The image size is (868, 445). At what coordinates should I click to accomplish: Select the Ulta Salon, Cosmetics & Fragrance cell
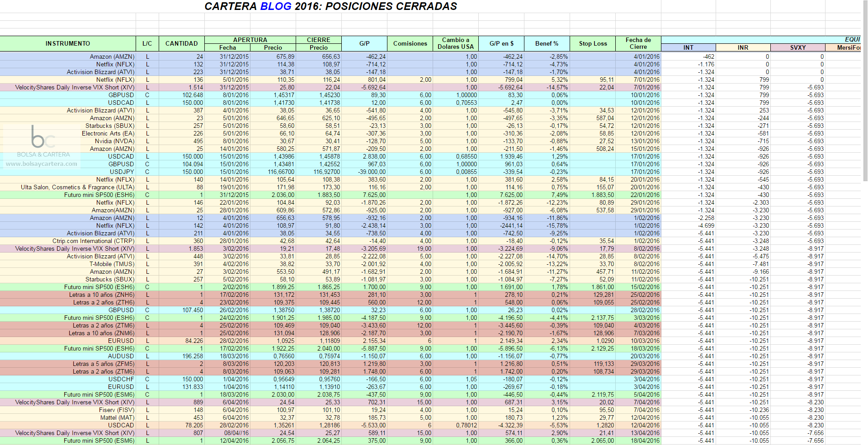[68, 187]
